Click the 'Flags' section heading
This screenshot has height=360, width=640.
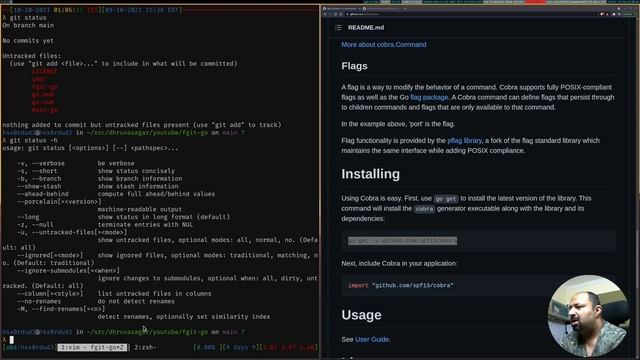tap(354, 66)
